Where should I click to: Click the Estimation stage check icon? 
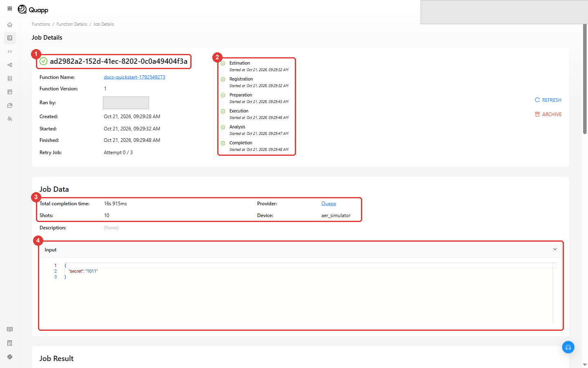[223, 63]
